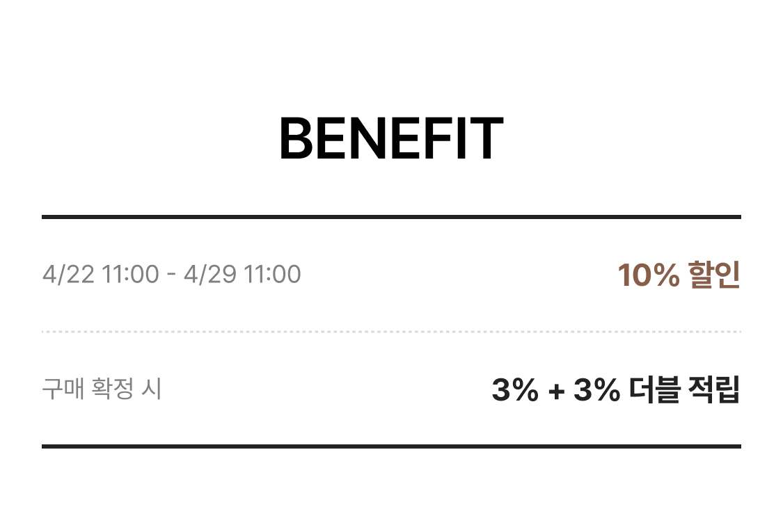Click the dash between the two dates

[171, 275]
